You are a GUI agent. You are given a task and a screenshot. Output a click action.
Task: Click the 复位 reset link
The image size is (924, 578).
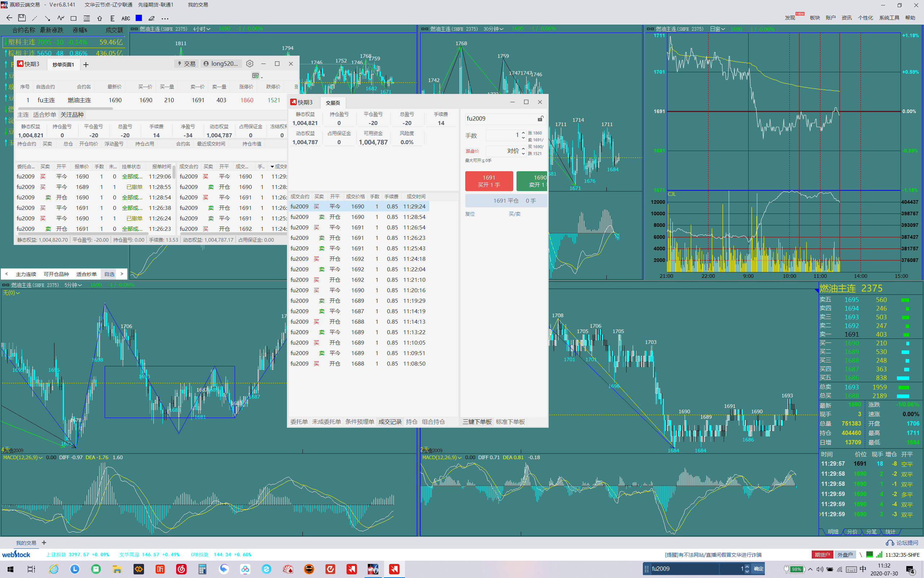tap(470, 214)
